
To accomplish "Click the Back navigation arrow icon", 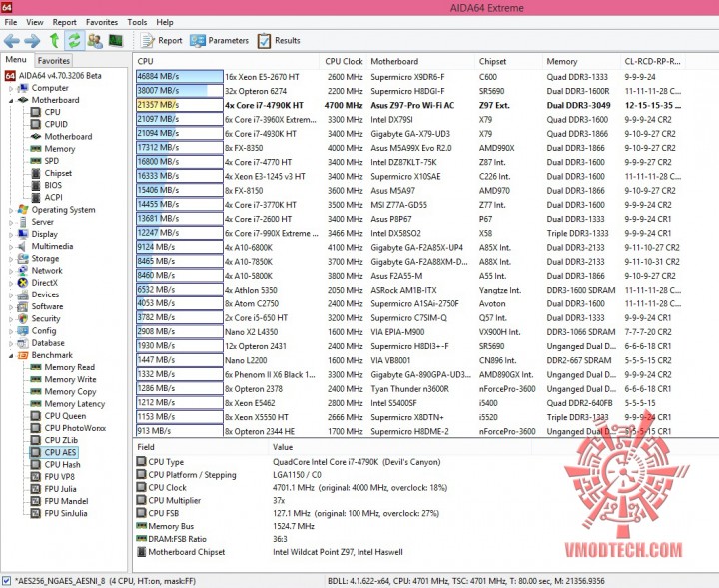I will coord(11,41).
